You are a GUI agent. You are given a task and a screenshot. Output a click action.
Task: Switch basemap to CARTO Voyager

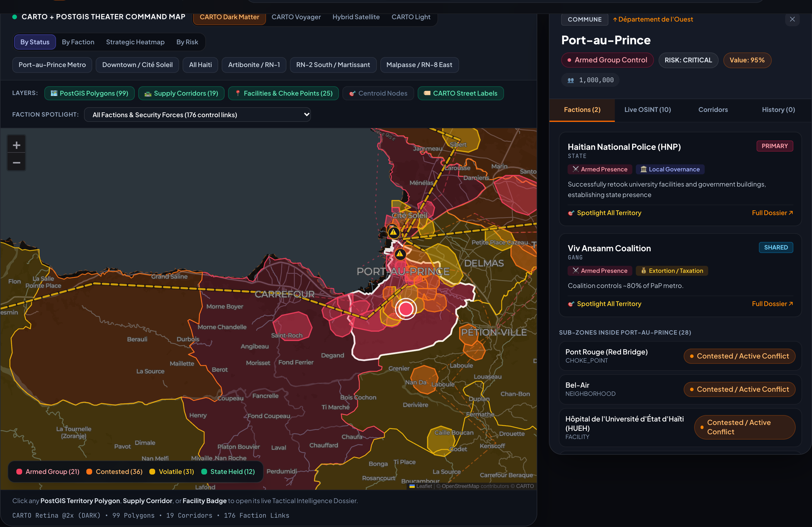[296, 17]
